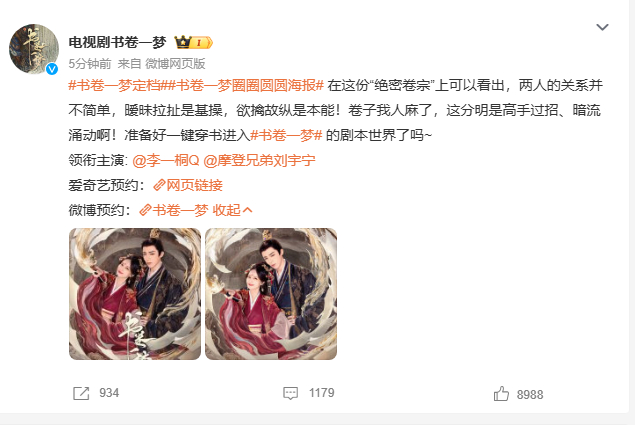Viewport: 635px width, 425px height.
Task: Open inline #书卷一梦# topic link
Action: point(286,135)
